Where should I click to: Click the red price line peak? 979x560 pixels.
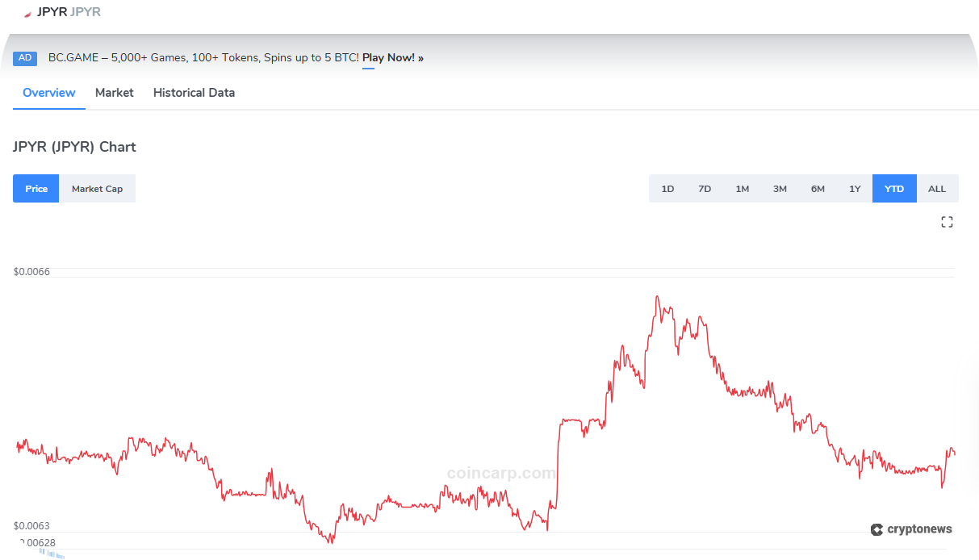point(657,297)
